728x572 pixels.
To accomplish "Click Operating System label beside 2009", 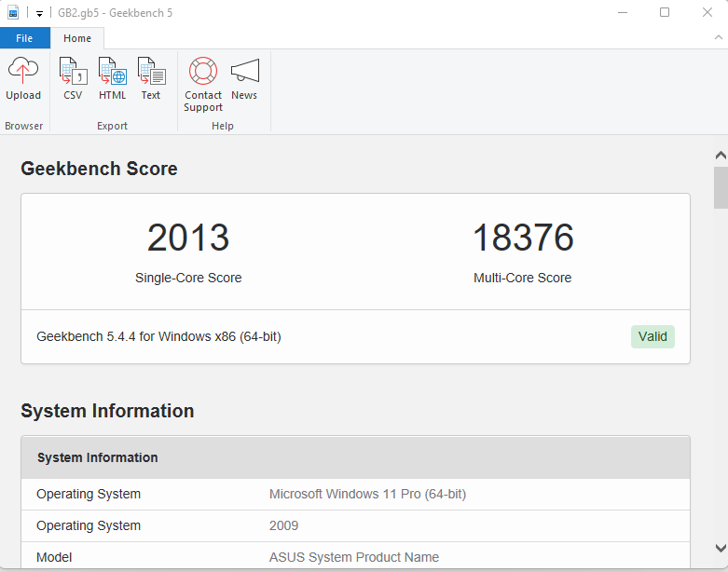I will [x=89, y=525].
